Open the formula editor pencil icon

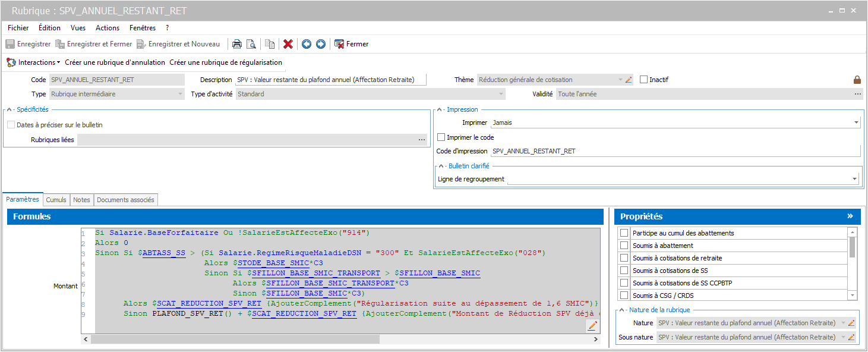coord(592,325)
